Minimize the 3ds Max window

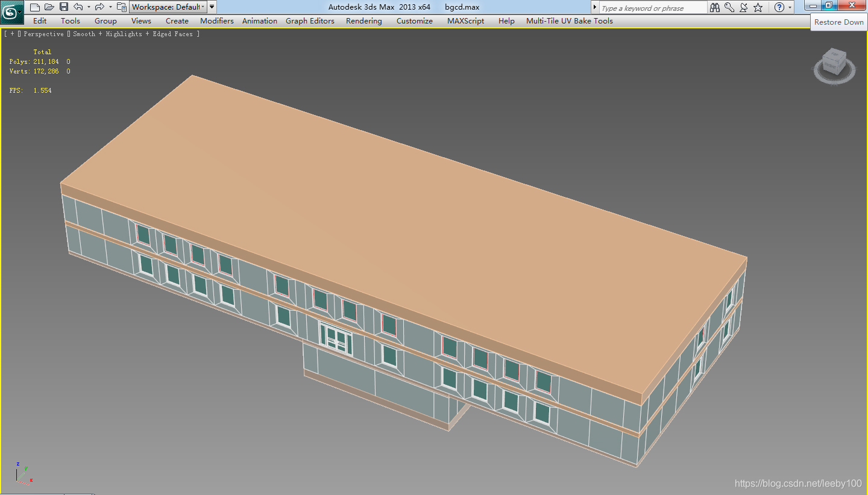tap(813, 5)
